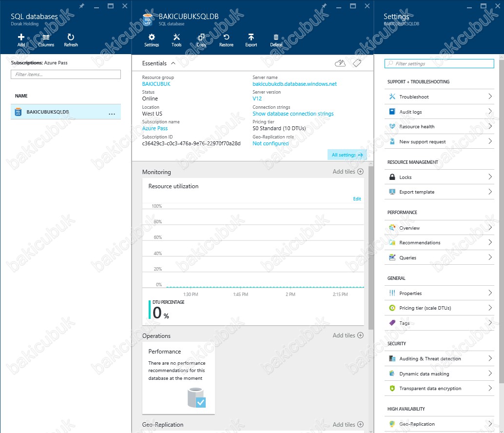Select the BAKICUBUKSQLDB database row
The image size is (504, 433).
pos(66,112)
